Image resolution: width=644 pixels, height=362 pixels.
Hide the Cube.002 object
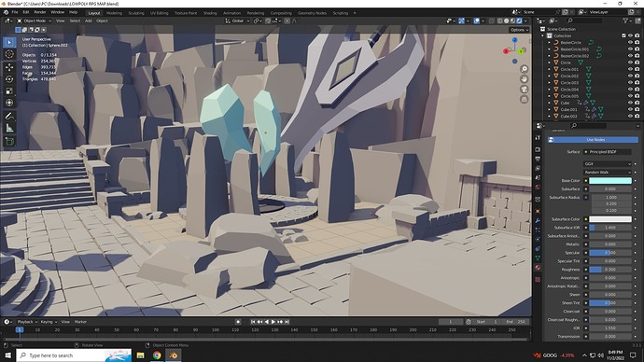(630, 116)
